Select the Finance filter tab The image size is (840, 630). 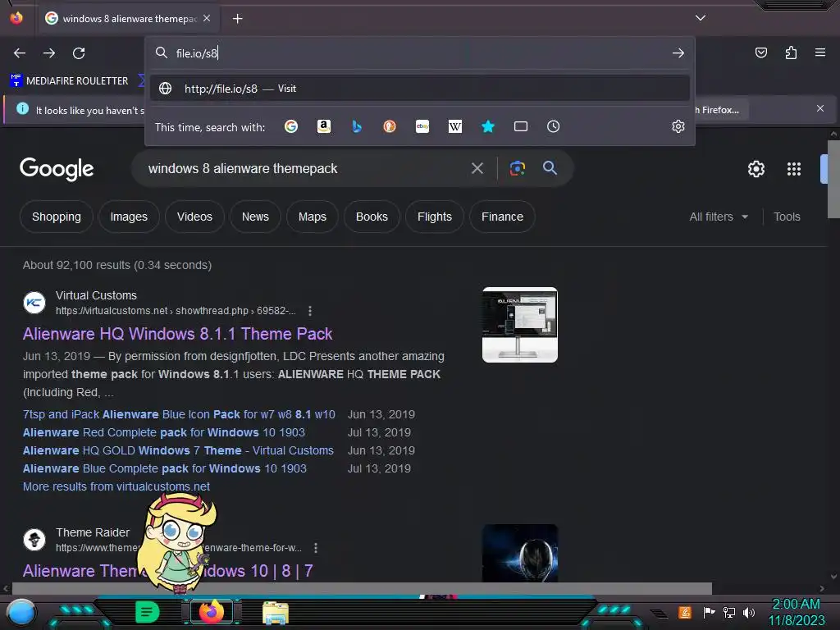pyautogui.click(x=502, y=217)
